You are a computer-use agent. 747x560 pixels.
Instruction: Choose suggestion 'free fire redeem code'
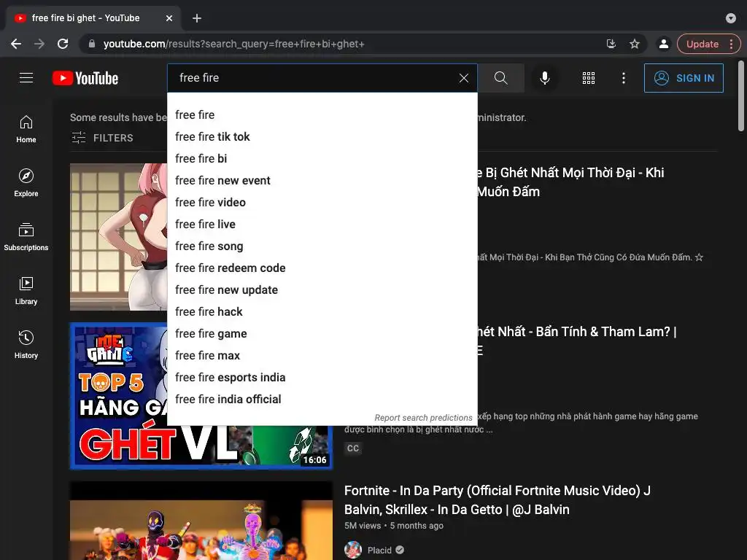tap(322, 268)
